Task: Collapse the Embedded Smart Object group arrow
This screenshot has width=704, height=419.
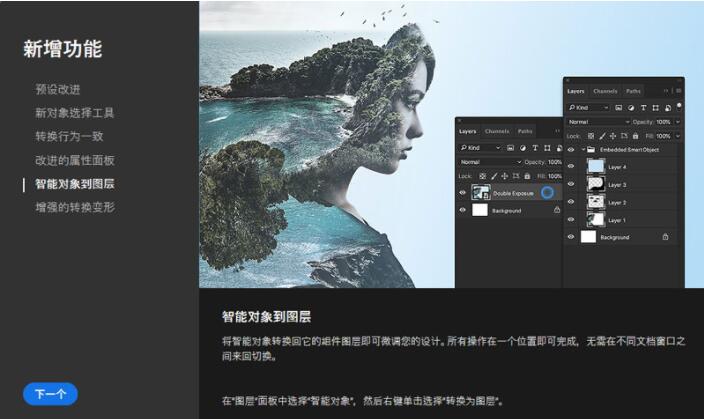Action: (583, 150)
